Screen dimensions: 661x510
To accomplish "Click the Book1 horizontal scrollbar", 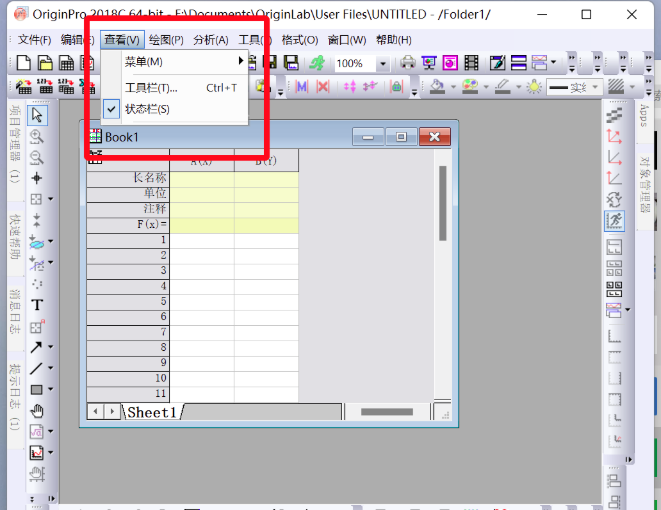I will click(387, 412).
